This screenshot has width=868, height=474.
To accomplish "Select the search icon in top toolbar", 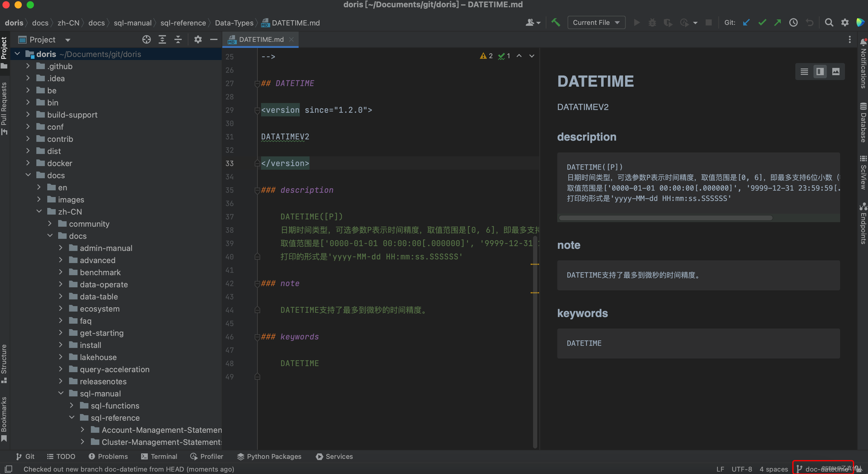I will [x=829, y=23].
